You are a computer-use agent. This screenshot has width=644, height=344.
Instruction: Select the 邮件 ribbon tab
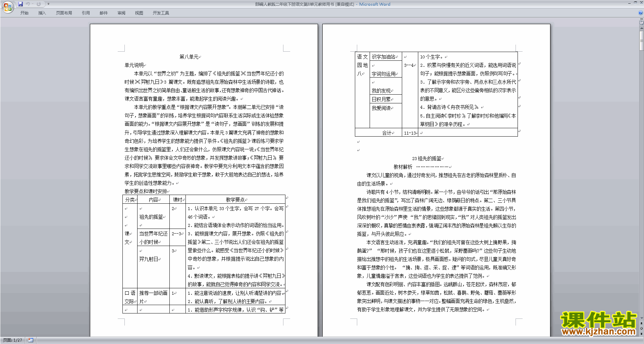(104, 13)
